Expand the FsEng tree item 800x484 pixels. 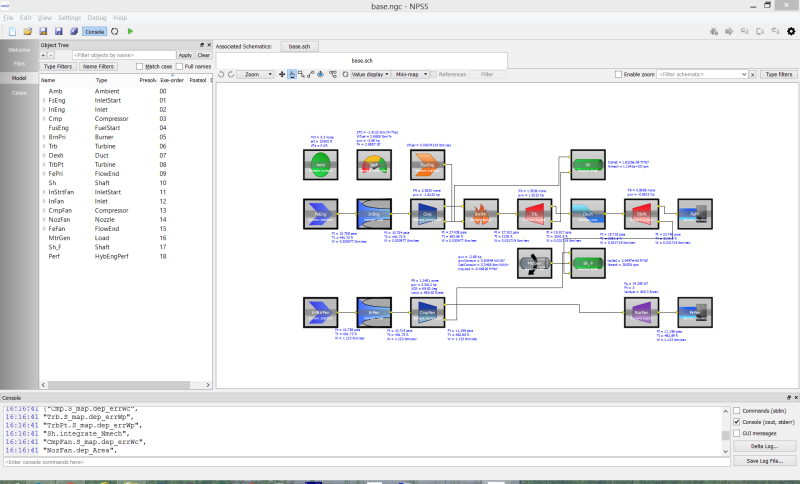click(x=43, y=100)
